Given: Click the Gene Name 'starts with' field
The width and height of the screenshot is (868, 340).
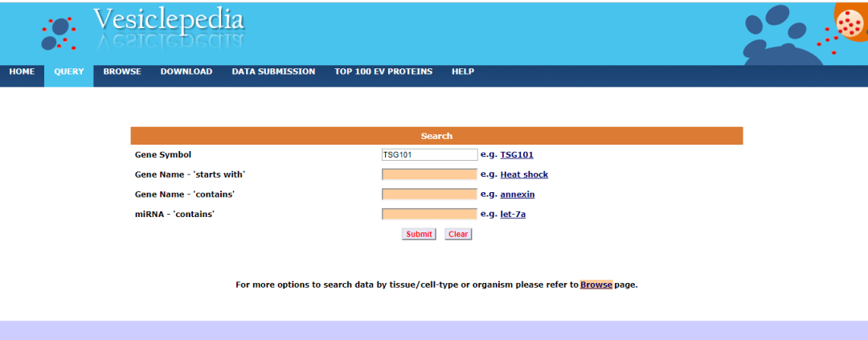Looking at the screenshot, I should coord(429,175).
